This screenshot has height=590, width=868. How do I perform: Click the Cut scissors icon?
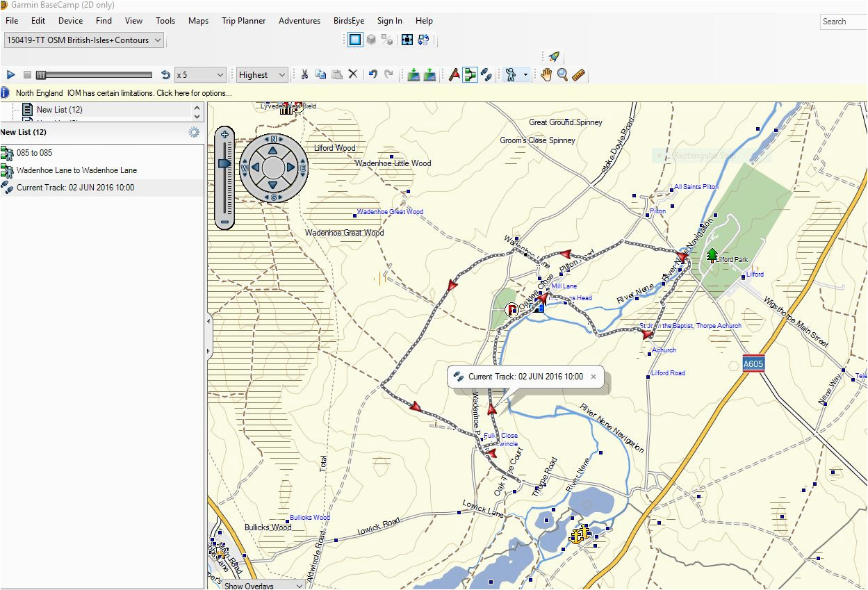click(304, 74)
